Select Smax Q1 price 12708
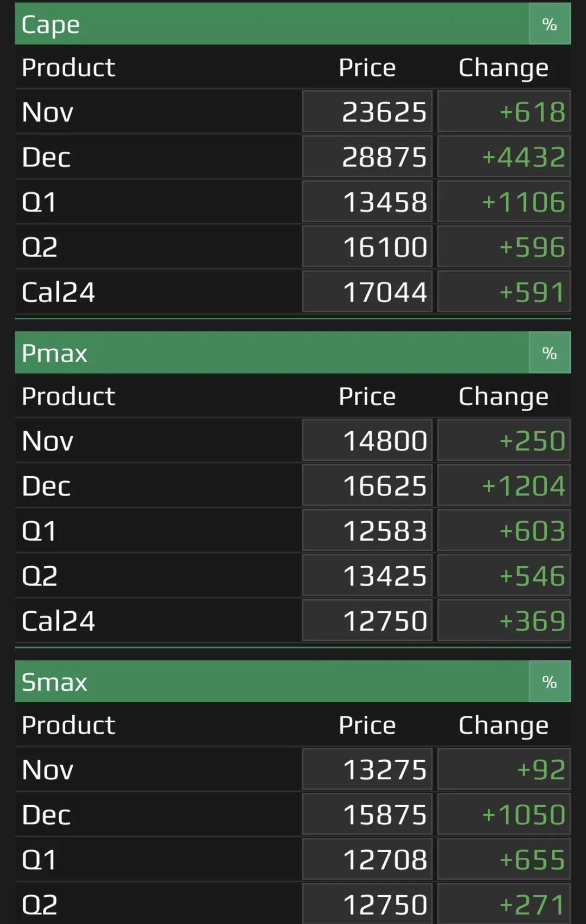The height and width of the screenshot is (924, 586). click(x=367, y=859)
